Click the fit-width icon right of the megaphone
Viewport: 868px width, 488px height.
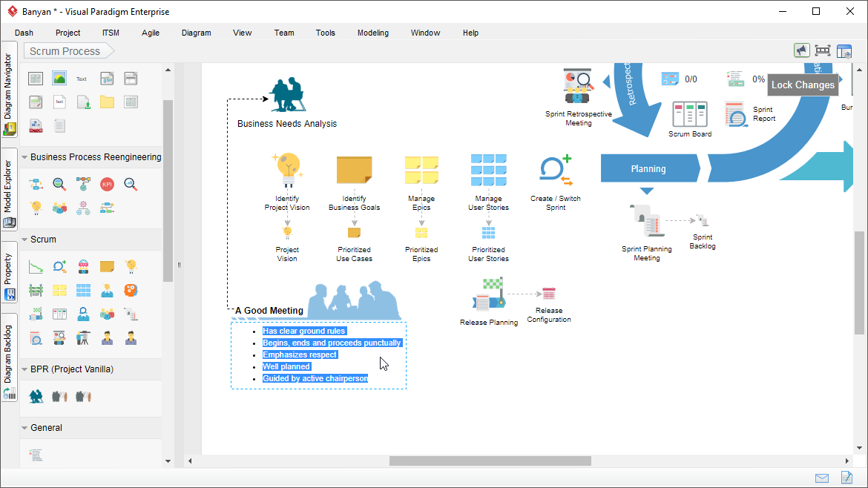click(823, 51)
